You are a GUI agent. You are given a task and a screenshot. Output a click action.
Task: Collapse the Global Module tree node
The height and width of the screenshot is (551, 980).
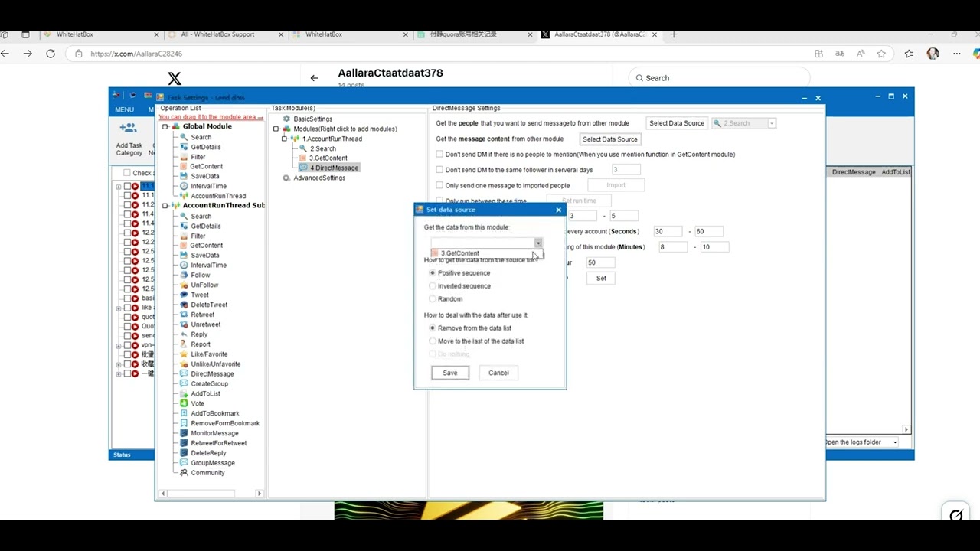tap(165, 127)
